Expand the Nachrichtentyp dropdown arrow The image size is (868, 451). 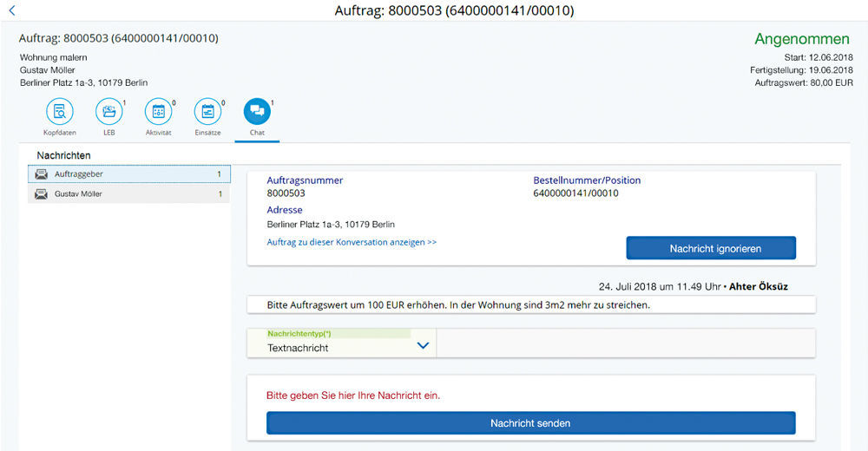[x=423, y=345]
